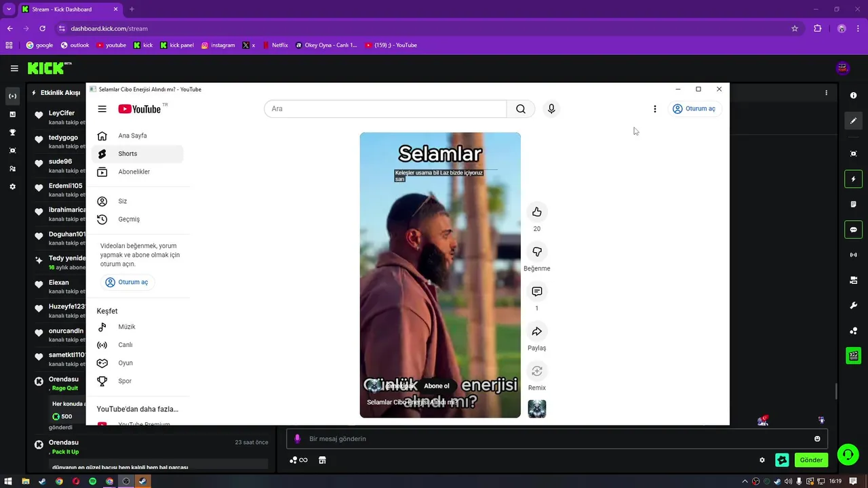Open the Chrome extensions puzzle icon
Image resolution: width=868 pixels, height=488 pixels.
pyautogui.click(x=817, y=28)
